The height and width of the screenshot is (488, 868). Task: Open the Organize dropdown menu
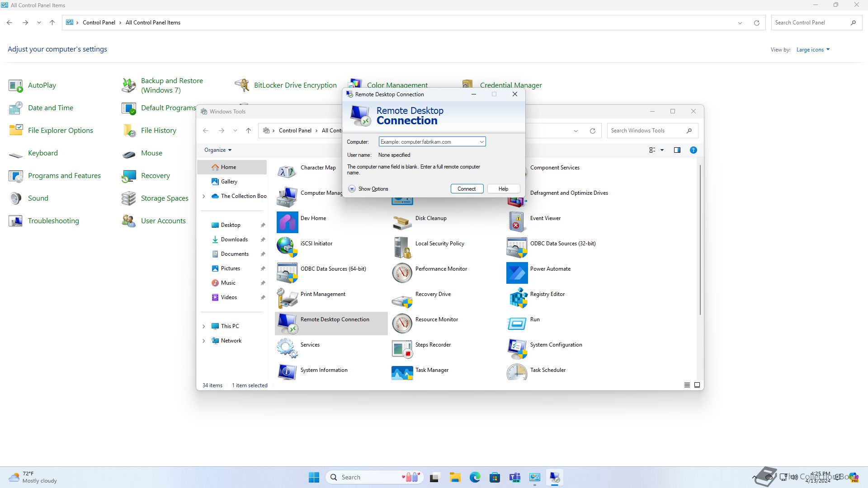point(218,150)
